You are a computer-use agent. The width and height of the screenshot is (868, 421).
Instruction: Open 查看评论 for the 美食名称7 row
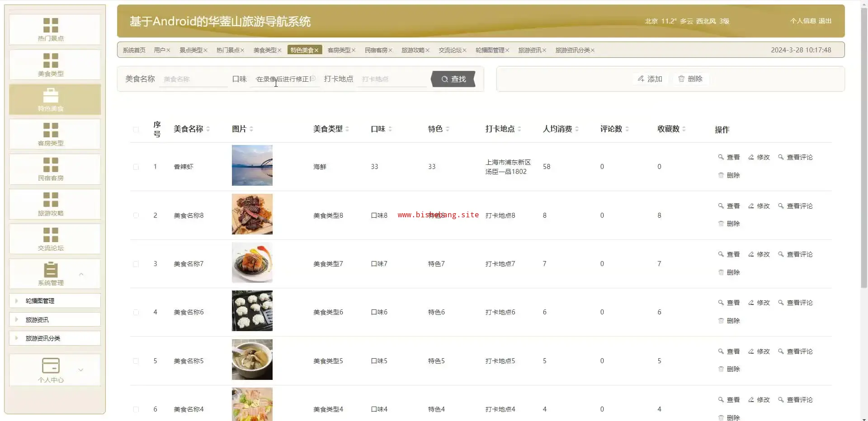tap(795, 254)
